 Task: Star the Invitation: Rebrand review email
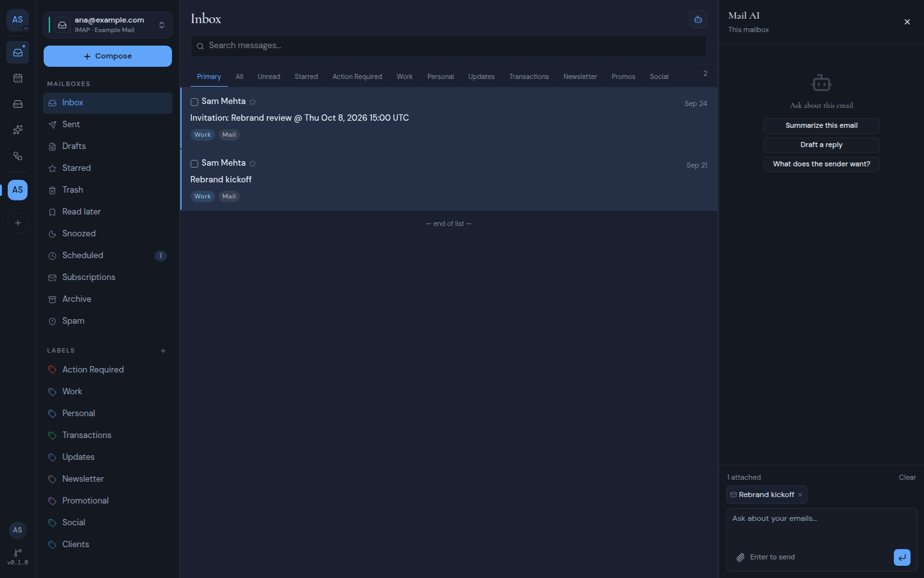click(253, 102)
